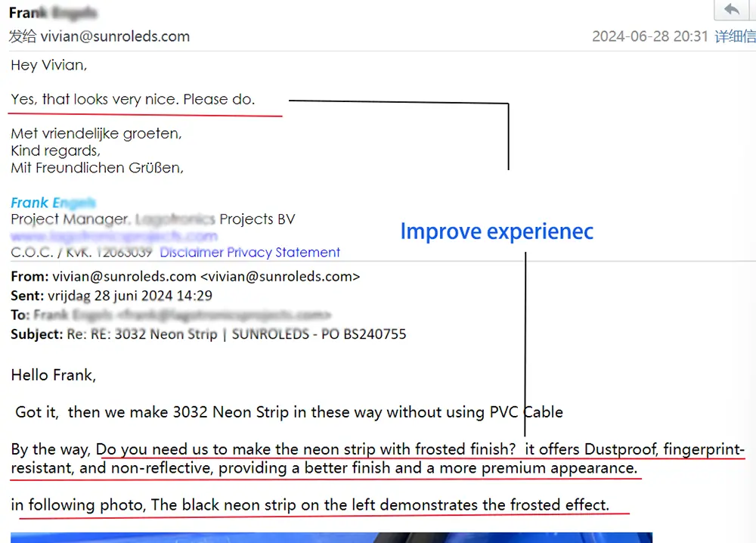Viewport: 756px width, 543px height.
Task: Click the blue Frank signature name
Action: (53, 203)
